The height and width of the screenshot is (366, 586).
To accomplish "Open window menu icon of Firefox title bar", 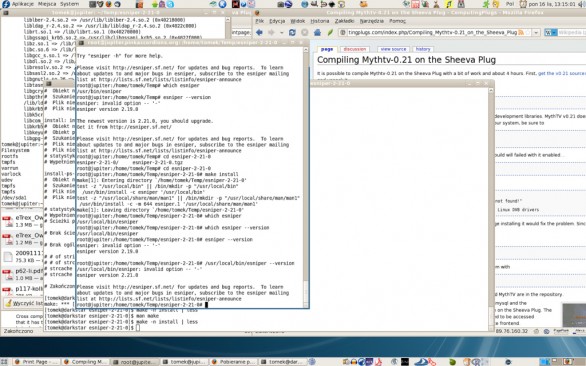I will [257, 13].
